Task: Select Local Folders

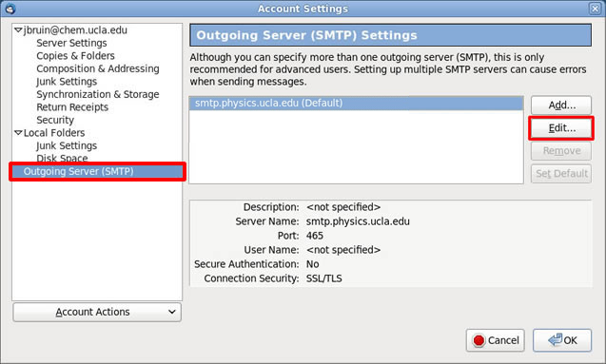Action: point(54,133)
